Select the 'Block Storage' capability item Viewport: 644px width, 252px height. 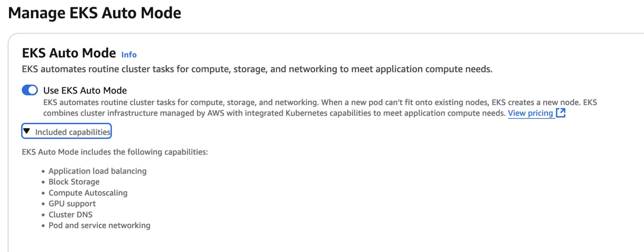(74, 182)
